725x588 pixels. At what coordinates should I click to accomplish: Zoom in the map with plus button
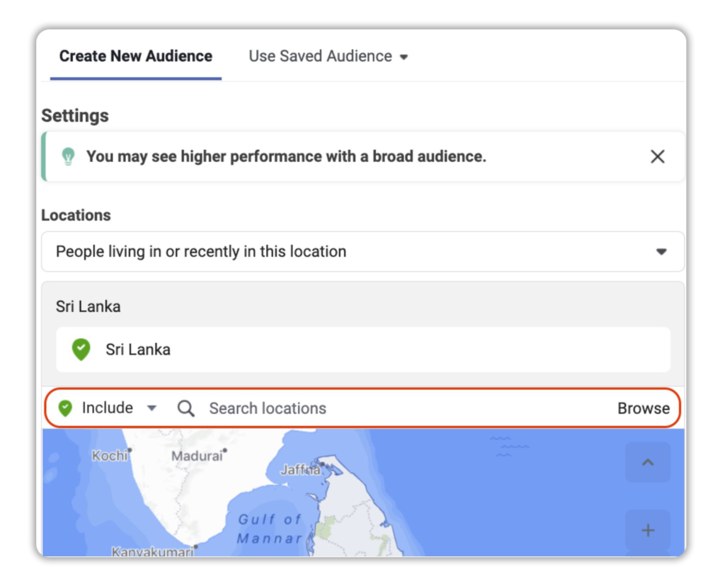[648, 530]
